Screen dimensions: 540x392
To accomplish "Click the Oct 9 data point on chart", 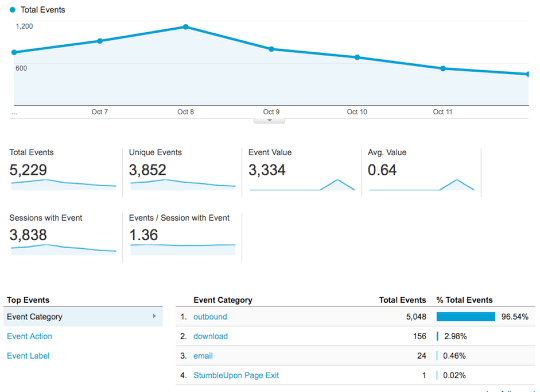I will coord(271,49).
